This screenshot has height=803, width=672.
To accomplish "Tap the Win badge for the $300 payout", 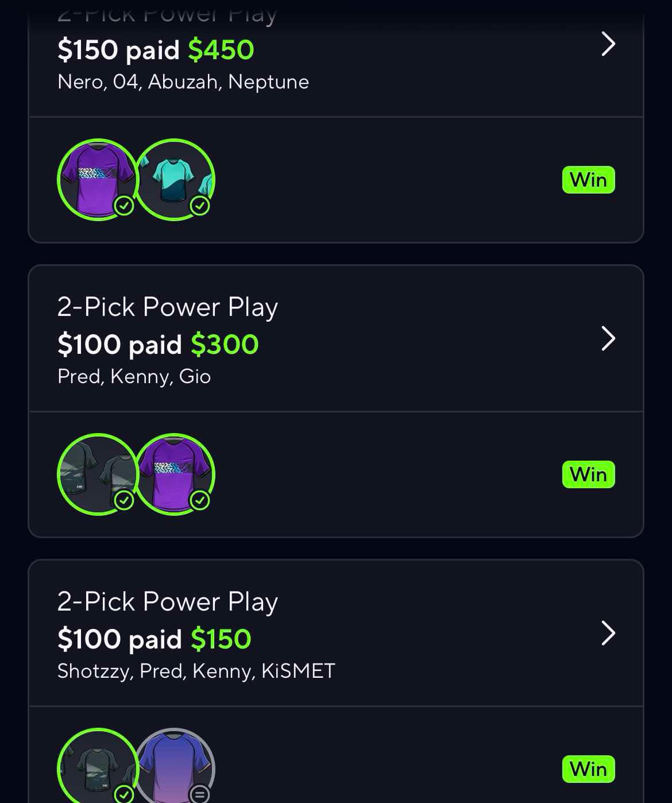I will [588, 474].
